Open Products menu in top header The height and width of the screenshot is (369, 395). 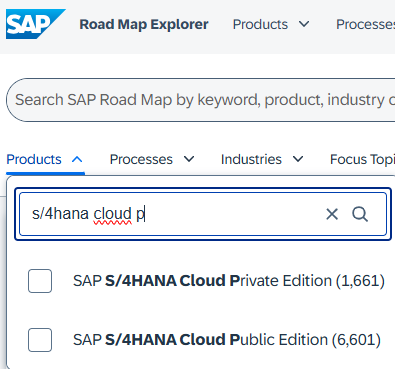coord(271,24)
